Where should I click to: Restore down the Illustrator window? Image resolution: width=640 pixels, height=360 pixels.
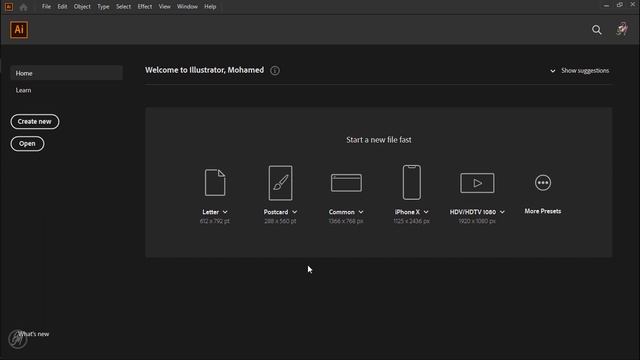(x=620, y=5)
